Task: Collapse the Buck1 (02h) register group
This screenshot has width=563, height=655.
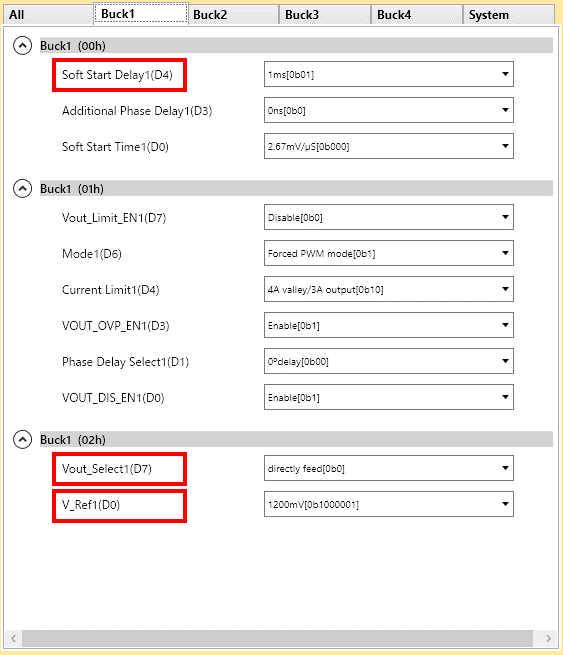Action: click(23, 439)
